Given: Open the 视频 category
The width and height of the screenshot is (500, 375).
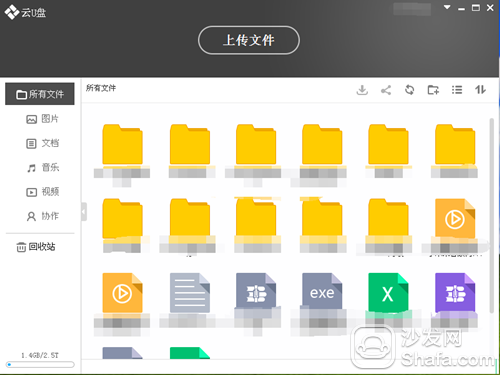Looking at the screenshot, I should tap(42, 192).
